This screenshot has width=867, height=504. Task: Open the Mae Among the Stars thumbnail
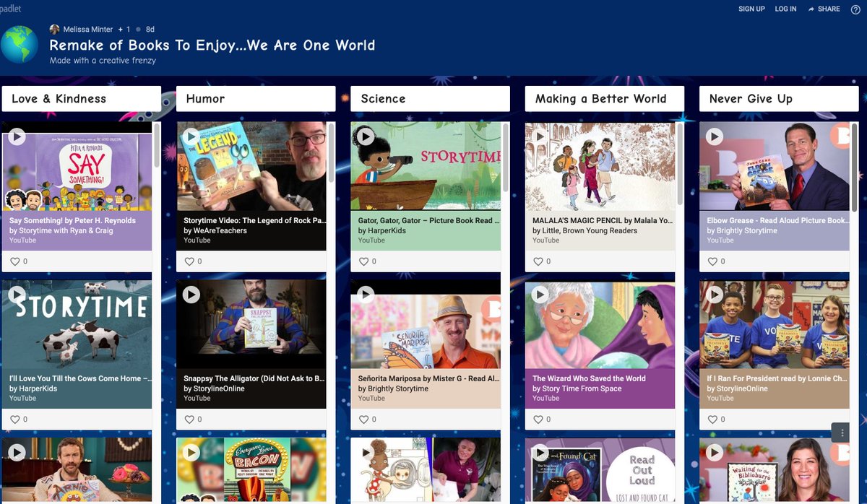(x=426, y=471)
